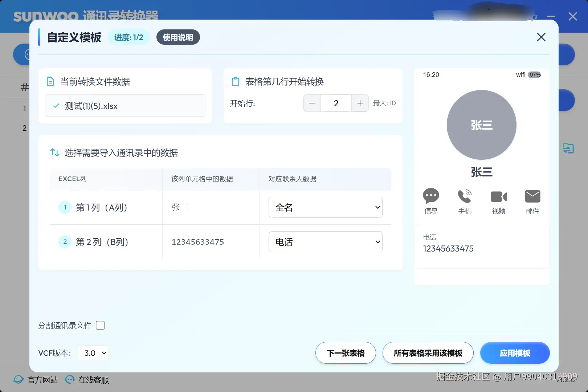Click the sort arrows icon beside 选择需要导入通讯录中的数据
Image resolution: width=588 pixels, height=392 pixels.
pos(55,152)
